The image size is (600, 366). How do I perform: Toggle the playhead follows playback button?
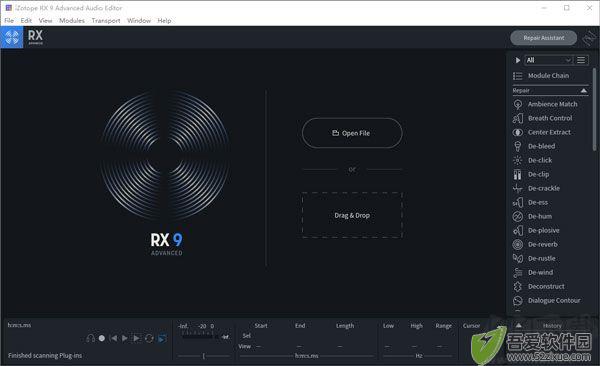(162, 338)
